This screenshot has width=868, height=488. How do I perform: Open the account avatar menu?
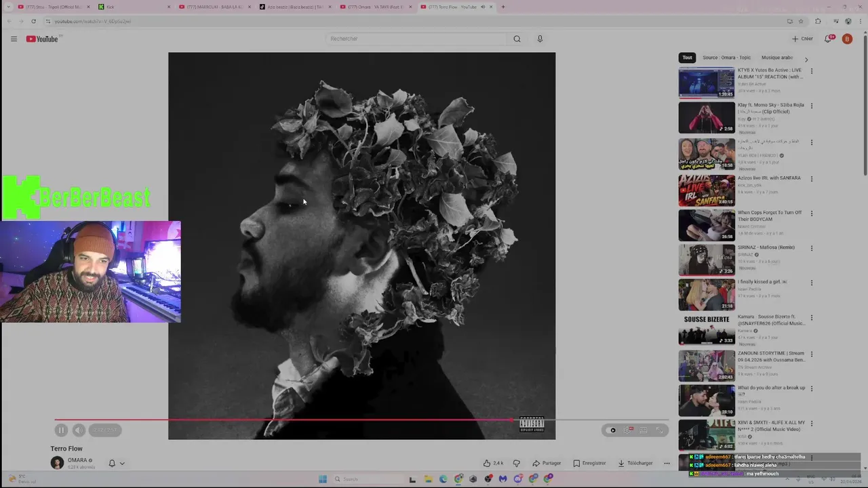(847, 39)
